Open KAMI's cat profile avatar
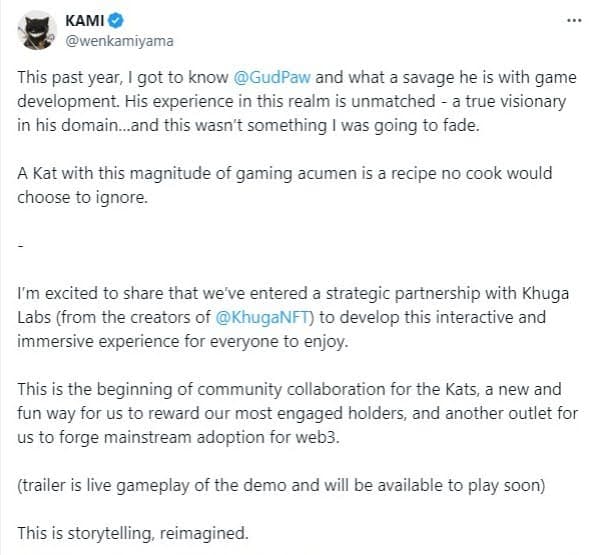 tap(37, 30)
